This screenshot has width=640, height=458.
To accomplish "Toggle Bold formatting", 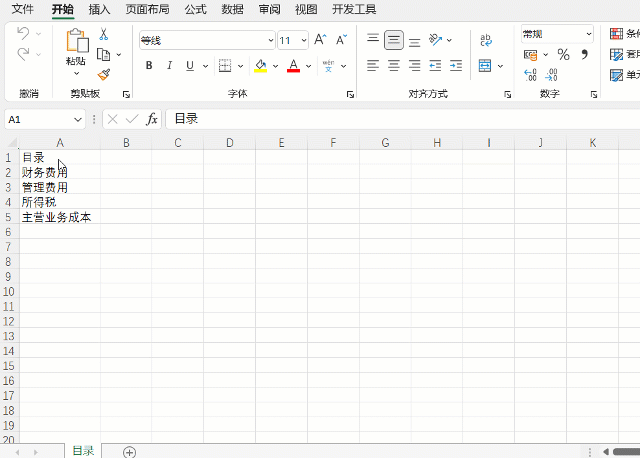I will pos(149,66).
